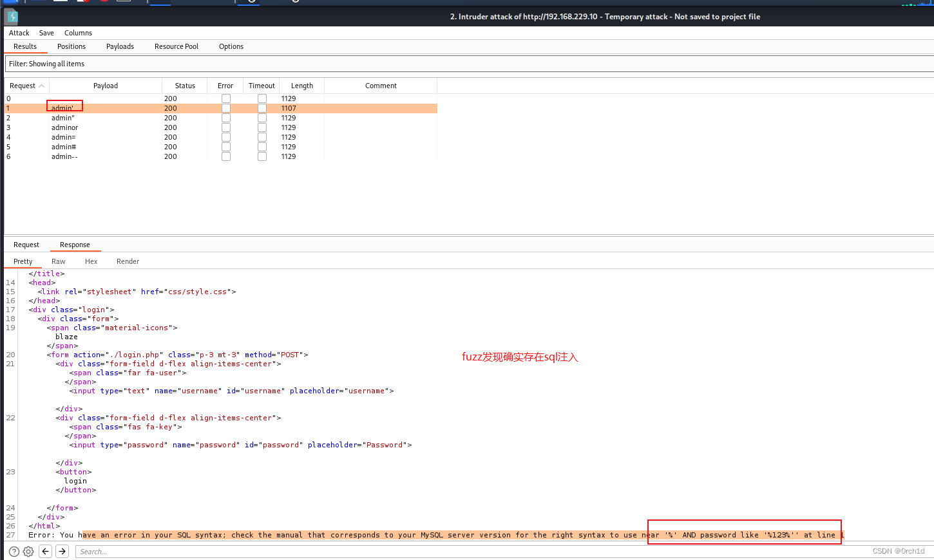934x560 pixels.
Task: Go to next search match arrow
Action: pyautogui.click(x=62, y=551)
